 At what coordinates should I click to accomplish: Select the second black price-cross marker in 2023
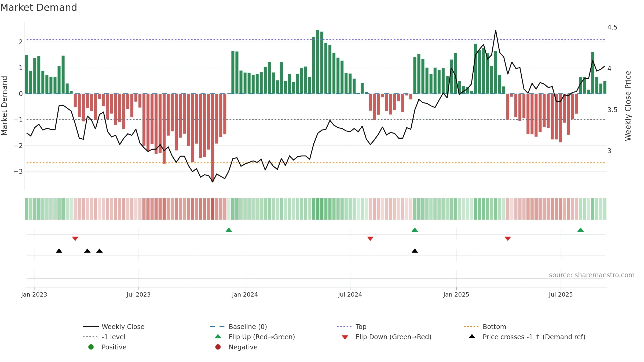(87, 251)
